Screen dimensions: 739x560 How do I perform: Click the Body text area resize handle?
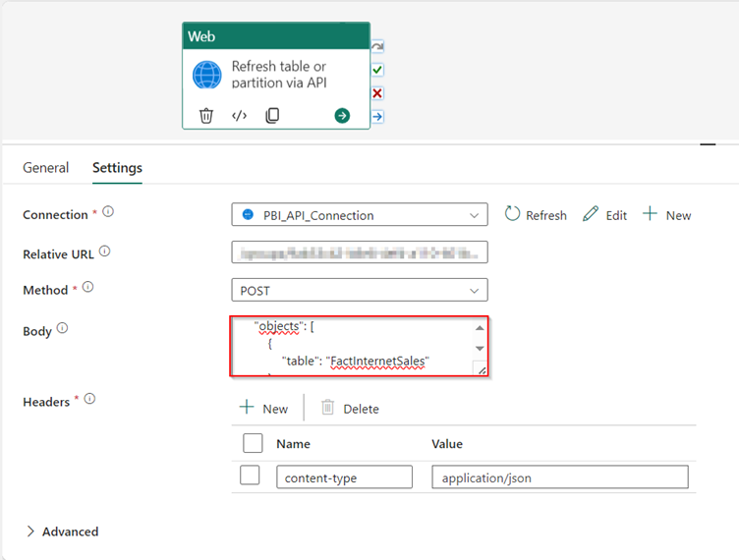[482, 370]
